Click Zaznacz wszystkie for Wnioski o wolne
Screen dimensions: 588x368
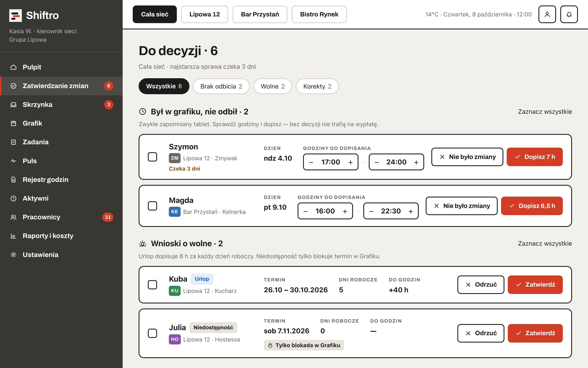pos(545,243)
